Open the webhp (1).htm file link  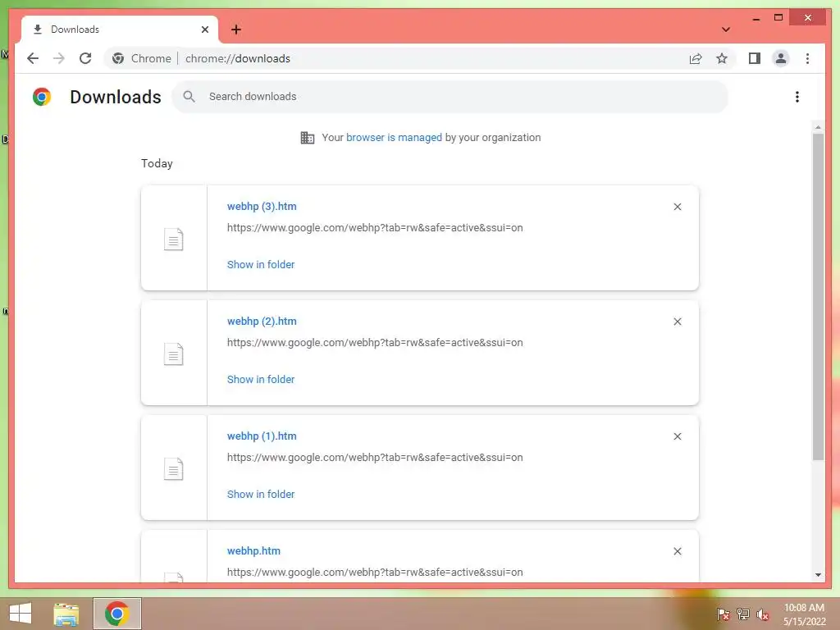click(x=262, y=436)
